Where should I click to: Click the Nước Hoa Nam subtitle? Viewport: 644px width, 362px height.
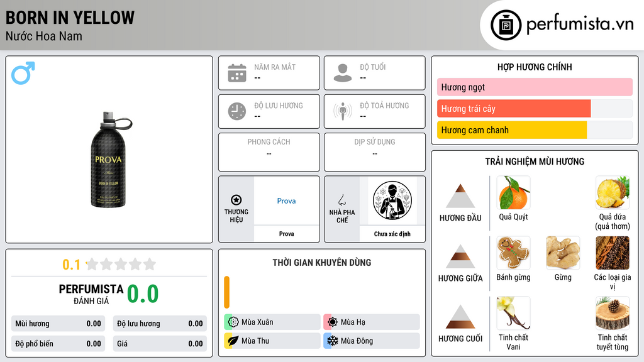(x=44, y=36)
